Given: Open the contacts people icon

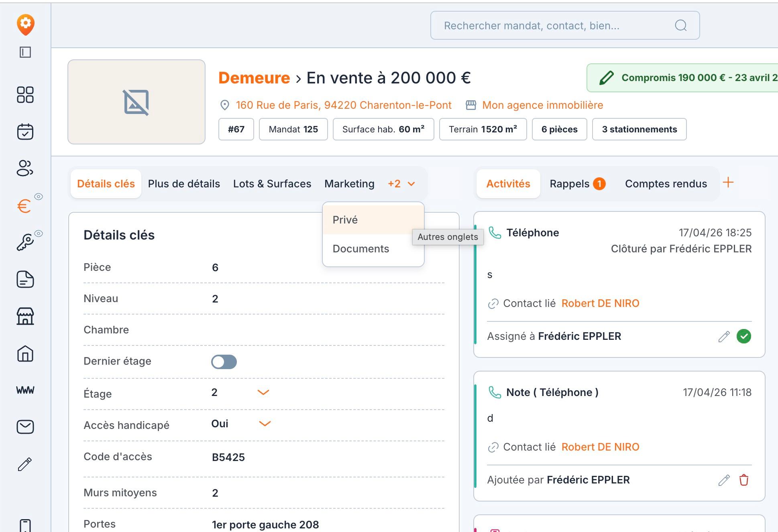Looking at the screenshot, I should pyautogui.click(x=25, y=168).
